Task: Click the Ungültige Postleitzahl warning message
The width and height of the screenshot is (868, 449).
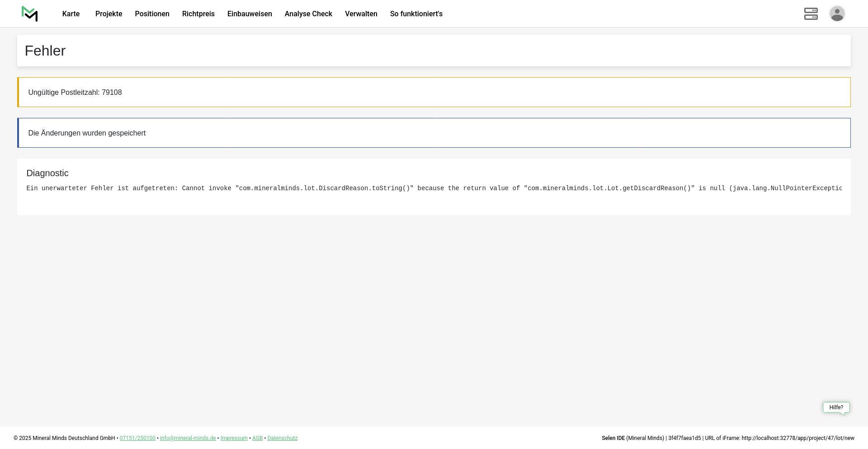Action: coord(75,93)
